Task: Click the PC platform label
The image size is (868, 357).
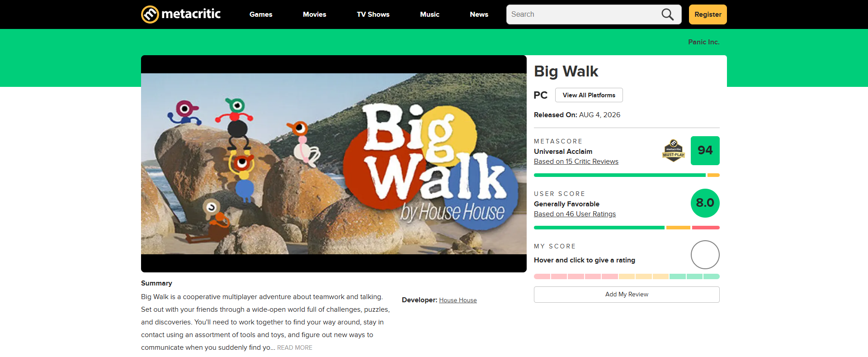Action: (540, 95)
